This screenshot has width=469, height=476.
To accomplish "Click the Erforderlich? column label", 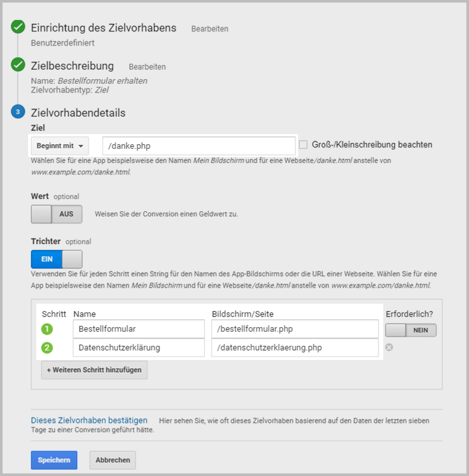I will [409, 314].
